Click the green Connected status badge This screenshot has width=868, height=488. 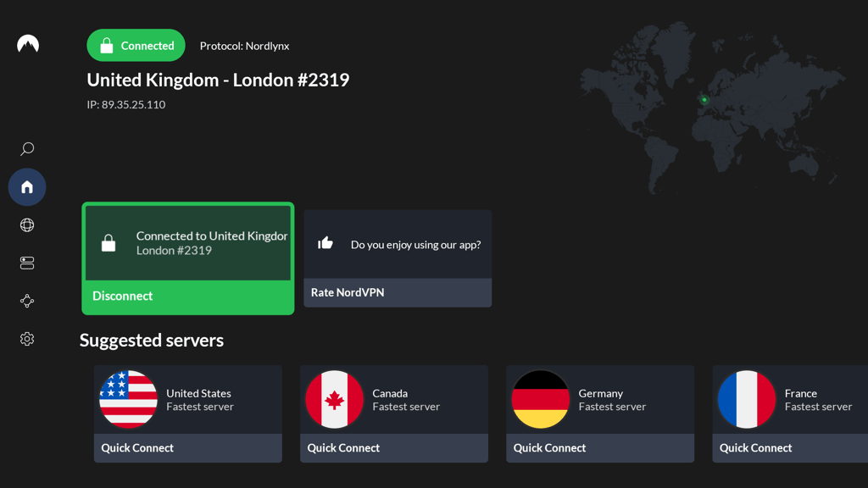136,46
